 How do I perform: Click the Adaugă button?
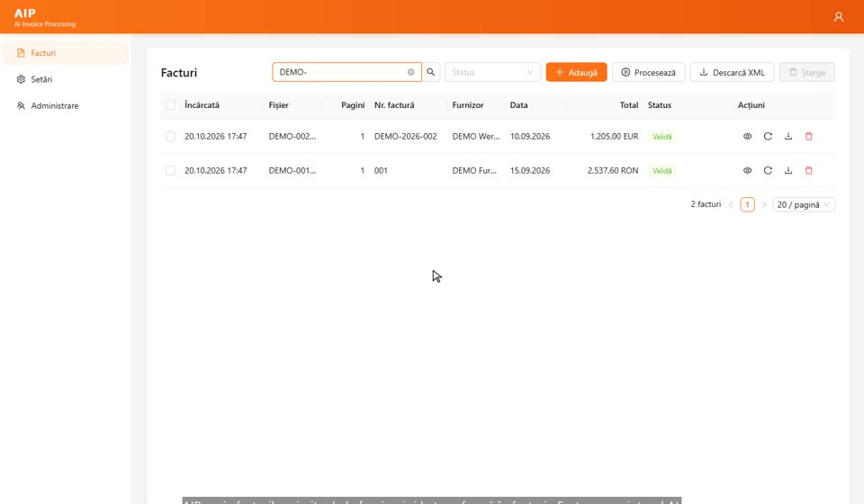(x=576, y=72)
